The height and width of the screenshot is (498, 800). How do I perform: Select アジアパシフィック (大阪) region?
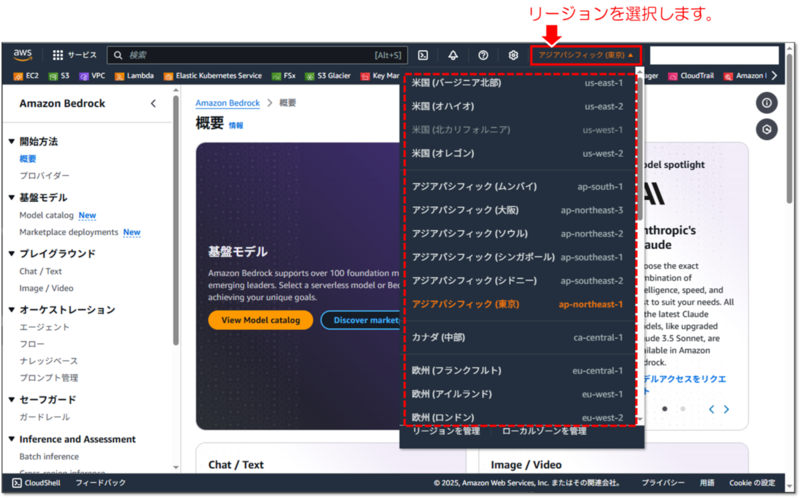point(517,210)
